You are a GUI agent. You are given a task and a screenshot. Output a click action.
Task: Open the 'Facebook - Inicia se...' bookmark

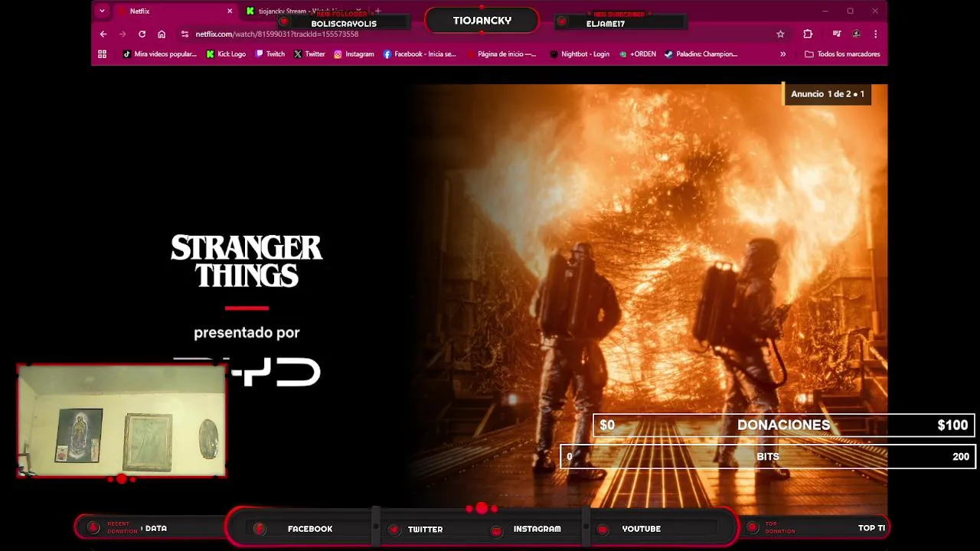pos(420,54)
